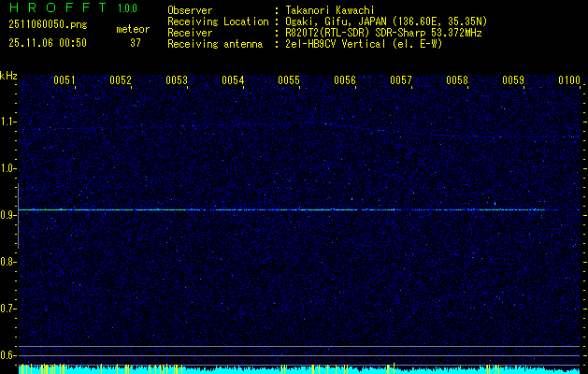Click time marker 0051
Viewport: 588px width, 374px height.
coord(65,80)
